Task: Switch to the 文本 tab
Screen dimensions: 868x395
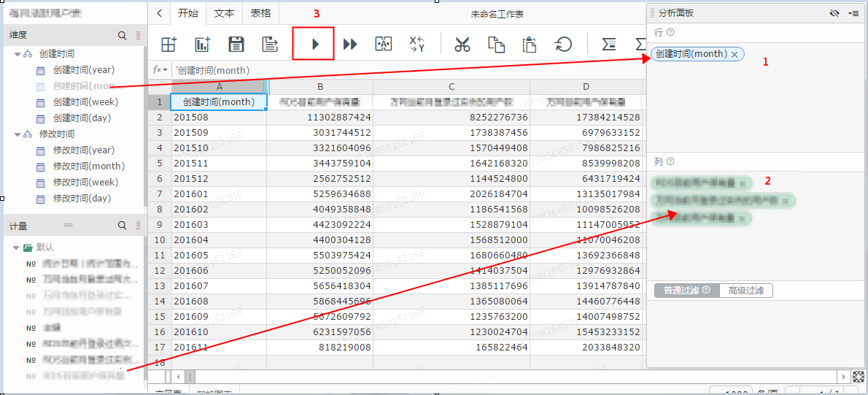Action: point(224,13)
